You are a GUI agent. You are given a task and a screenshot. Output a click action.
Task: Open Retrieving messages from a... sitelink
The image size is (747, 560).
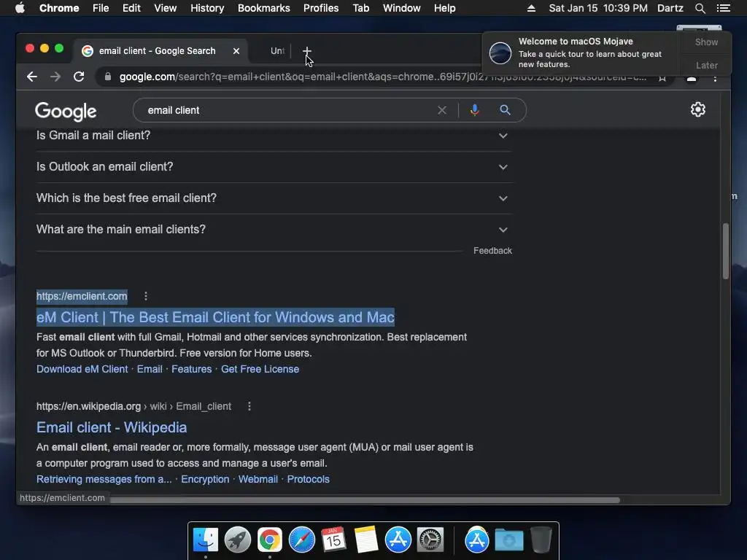(x=104, y=479)
